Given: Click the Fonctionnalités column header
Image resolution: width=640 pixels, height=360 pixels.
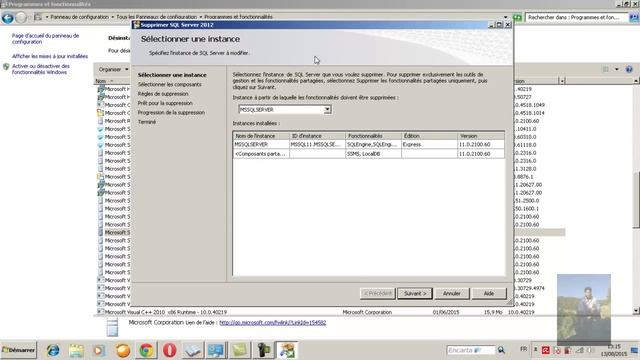Looking at the screenshot, I should click(x=373, y=136).
